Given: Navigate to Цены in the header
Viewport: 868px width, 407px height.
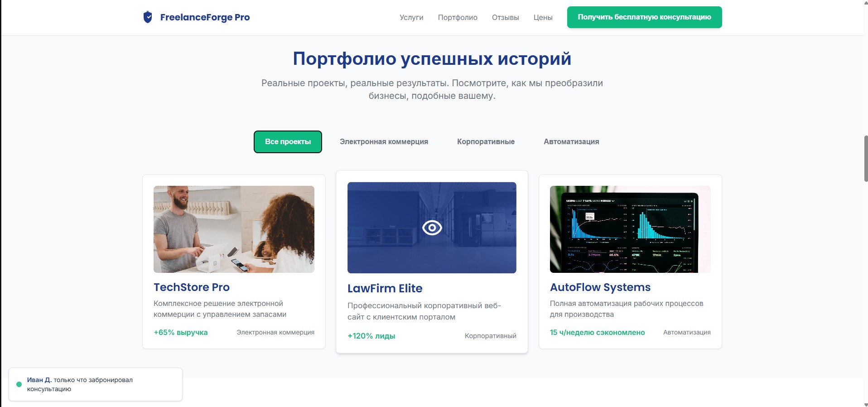Looking at the screenshot, I should 543,17.
